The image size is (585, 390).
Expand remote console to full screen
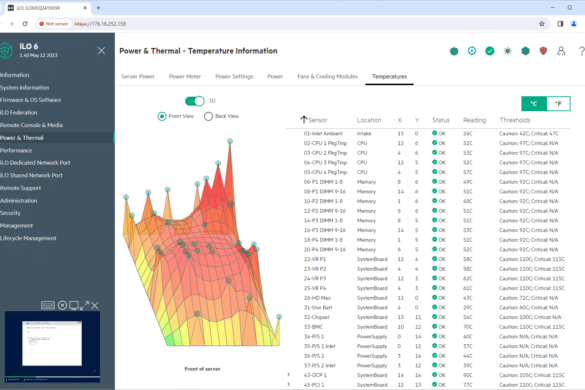pos(84,305)
